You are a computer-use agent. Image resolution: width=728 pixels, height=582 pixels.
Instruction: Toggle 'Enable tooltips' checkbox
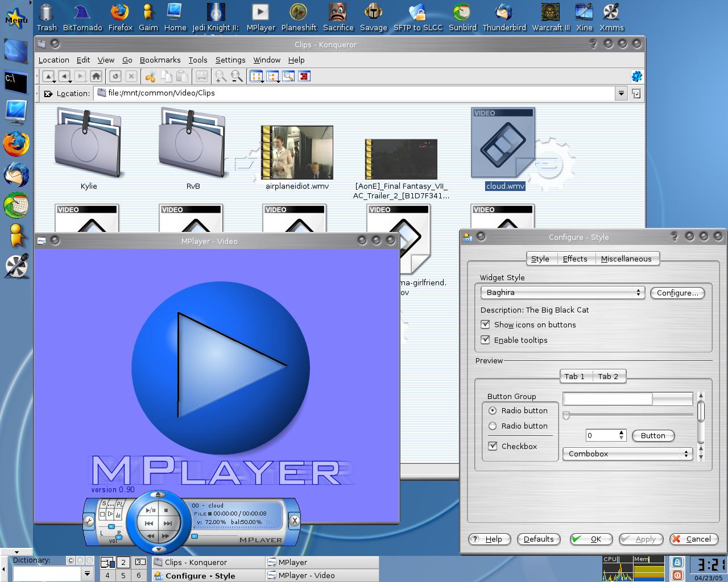tap(485, 340)
